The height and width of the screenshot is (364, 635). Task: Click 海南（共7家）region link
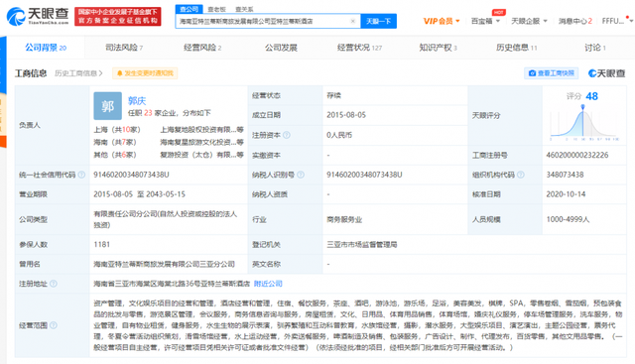[115, 142]
